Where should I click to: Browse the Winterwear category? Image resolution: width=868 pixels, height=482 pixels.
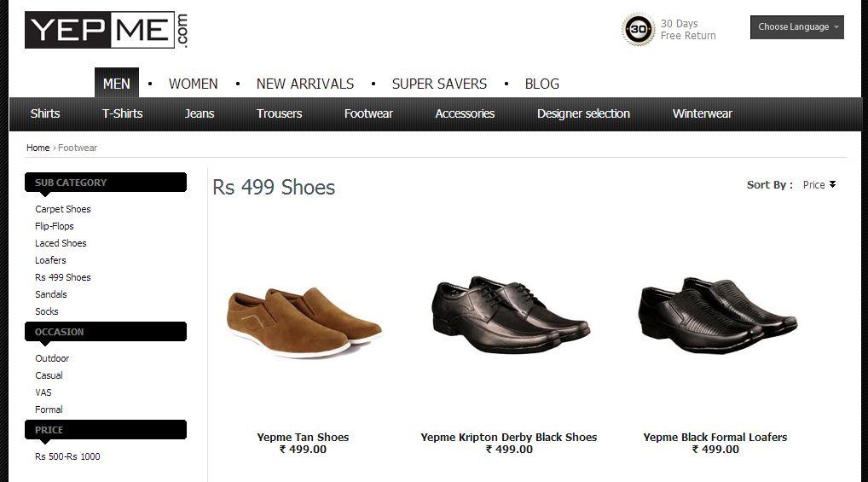click(x=702, y=113)
